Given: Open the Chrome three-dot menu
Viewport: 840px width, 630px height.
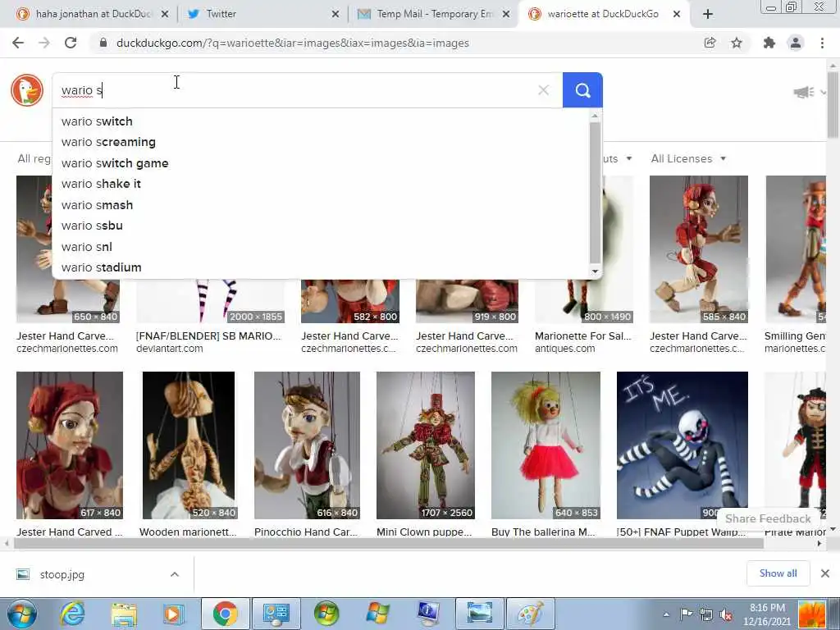Looking at the screenshot, I should point(822,43).
